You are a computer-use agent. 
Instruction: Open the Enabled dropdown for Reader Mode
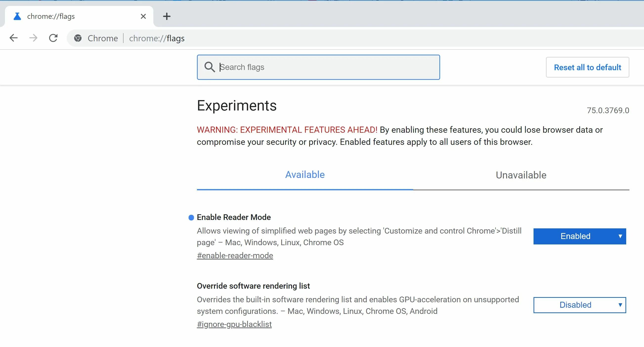[575, 236]
